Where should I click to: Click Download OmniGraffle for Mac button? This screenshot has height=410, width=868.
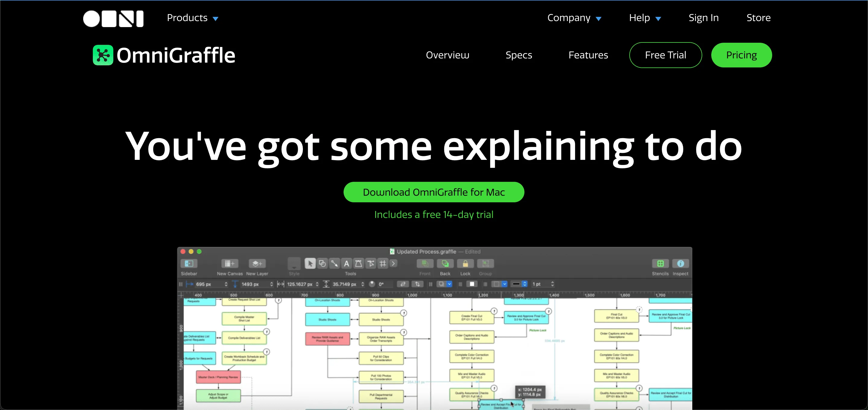(434, 192)
